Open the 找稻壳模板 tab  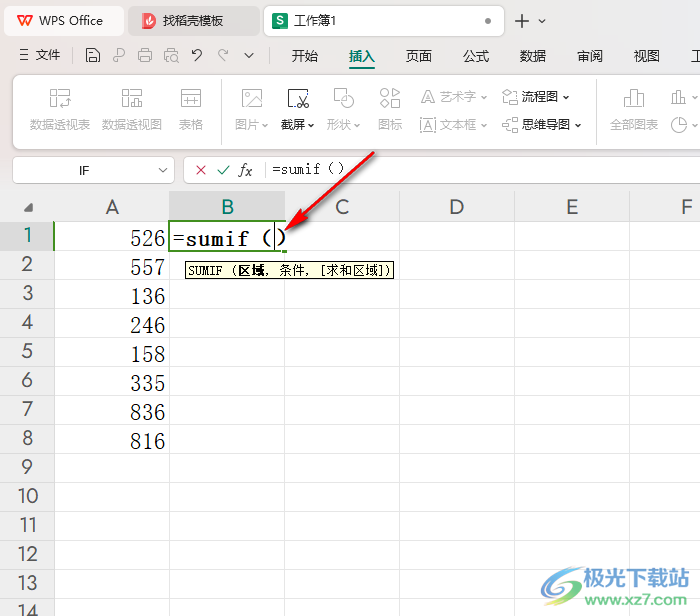194,21
